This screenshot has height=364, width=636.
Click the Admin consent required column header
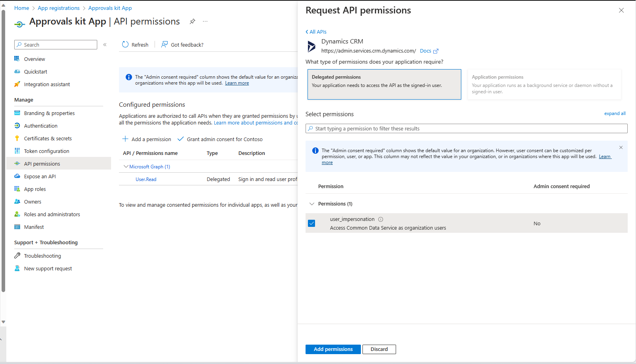click(x=561, y=187)
